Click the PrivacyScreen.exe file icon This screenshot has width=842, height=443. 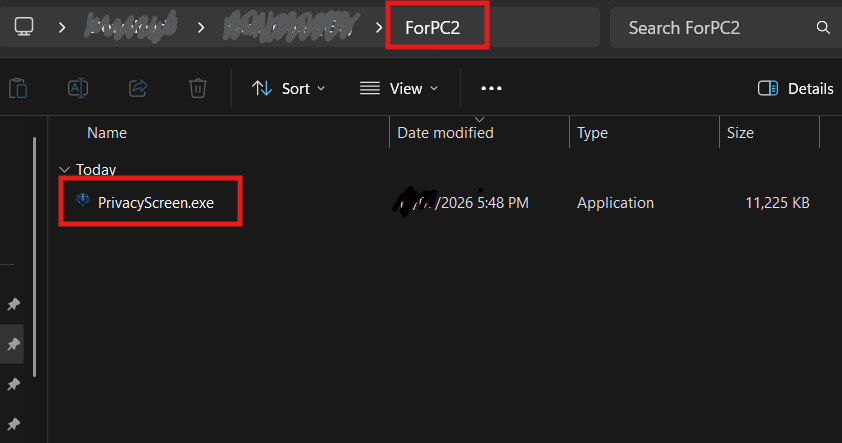[83, 200]
